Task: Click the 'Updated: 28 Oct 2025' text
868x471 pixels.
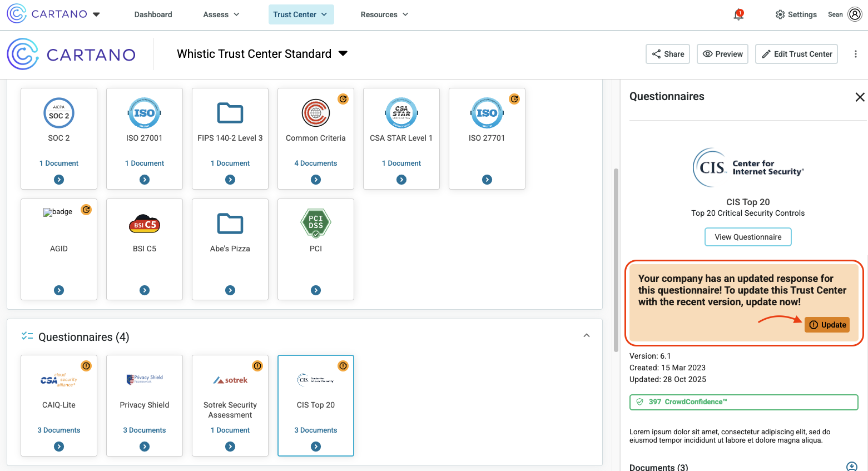Action: (668, 379)
